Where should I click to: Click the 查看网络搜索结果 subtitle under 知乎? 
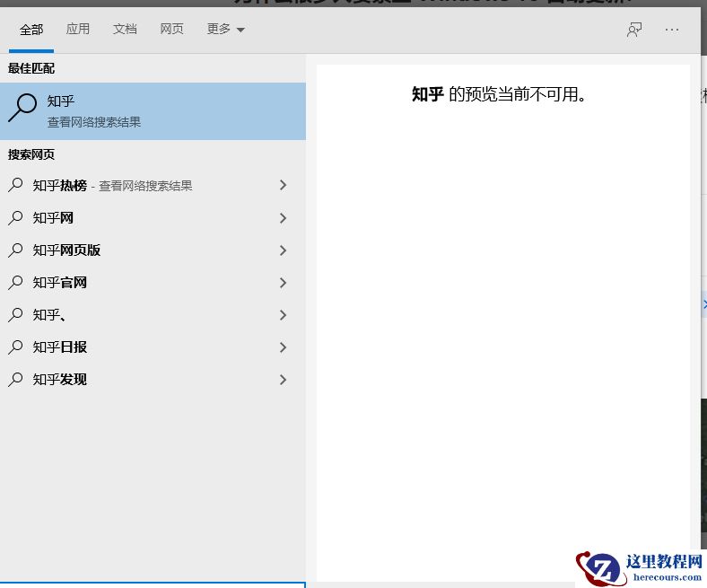pyautogui.click(x=94, y=122)
